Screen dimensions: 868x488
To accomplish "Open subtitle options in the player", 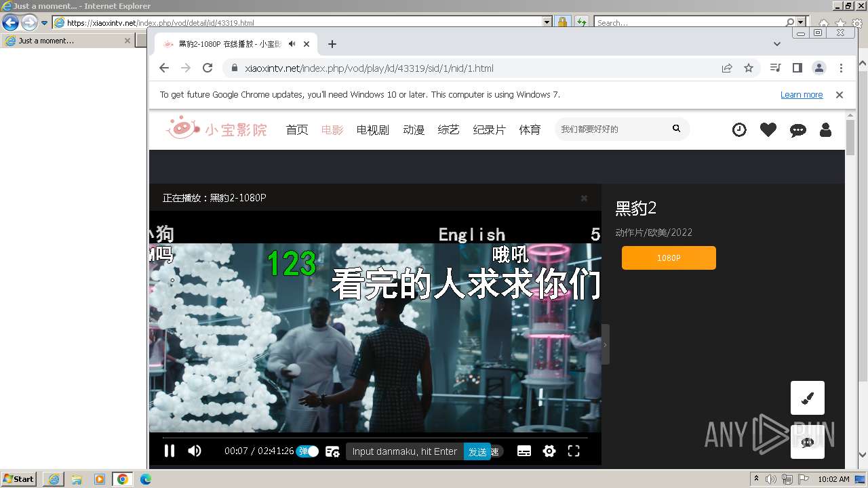I will [x=524, y=451].
